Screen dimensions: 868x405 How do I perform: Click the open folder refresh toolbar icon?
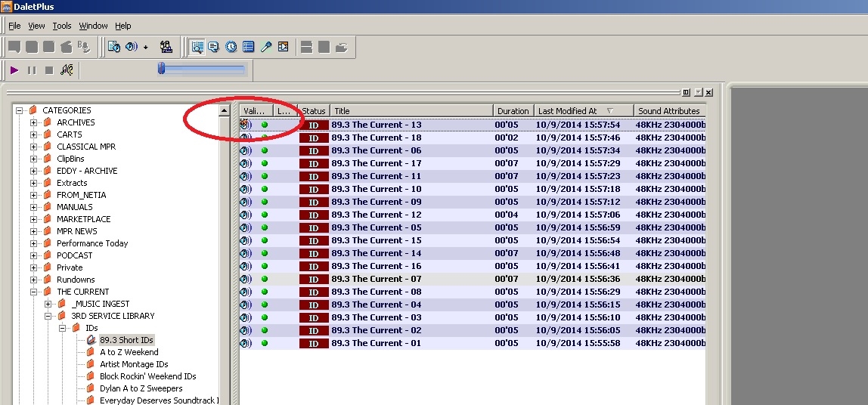click(x=342, y=47)
